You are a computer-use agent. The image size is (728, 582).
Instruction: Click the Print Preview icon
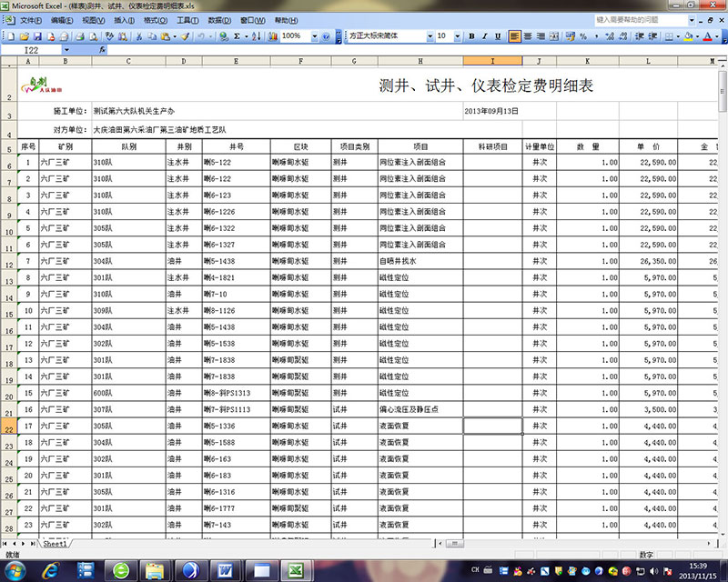point(93,35)
